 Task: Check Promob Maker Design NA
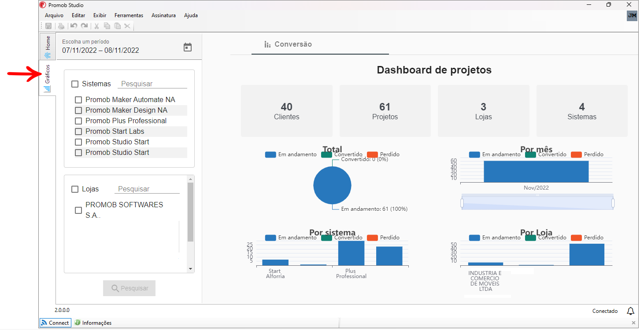click(78, 110)
